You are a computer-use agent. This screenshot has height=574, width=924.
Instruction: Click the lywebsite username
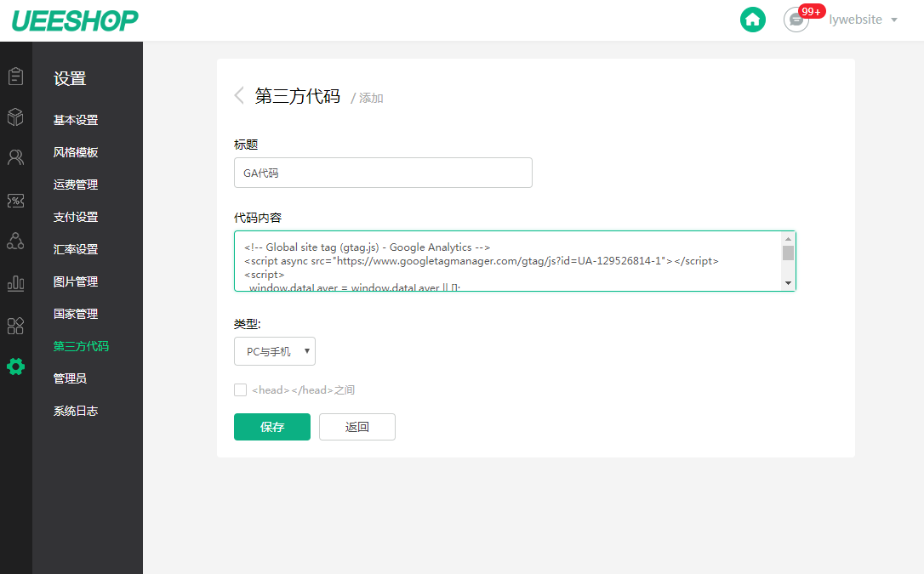(856, 20)
